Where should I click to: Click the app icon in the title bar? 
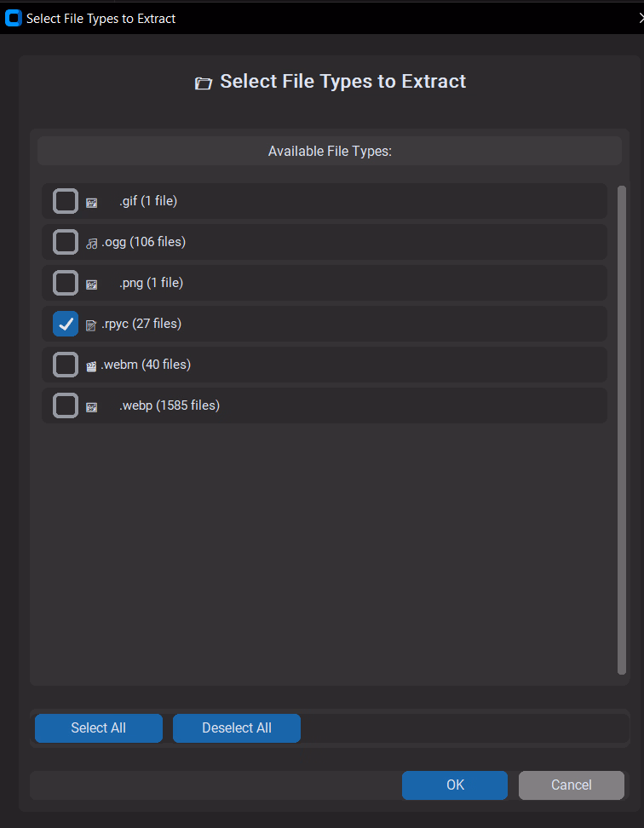coord(14,18)
